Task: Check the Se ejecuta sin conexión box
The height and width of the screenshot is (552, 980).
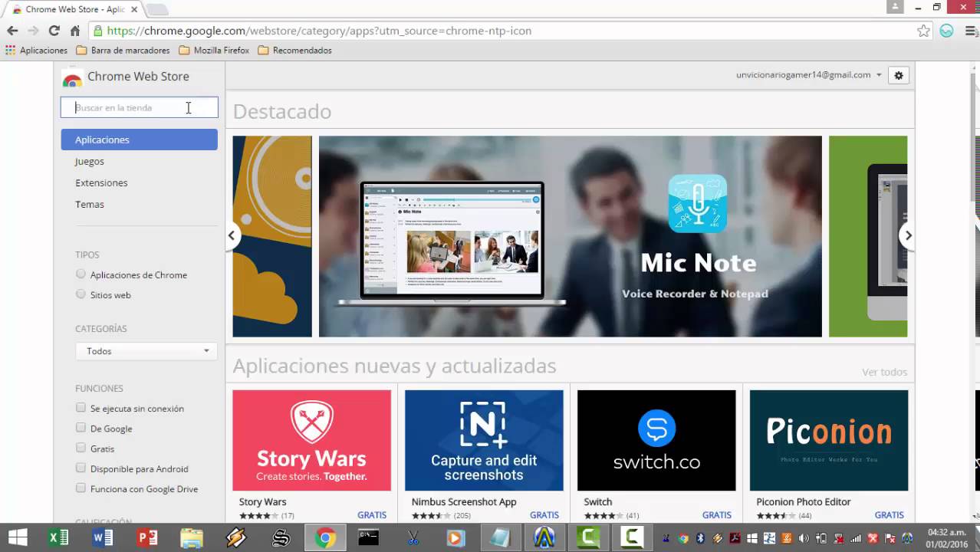Action: click(81, 408)
